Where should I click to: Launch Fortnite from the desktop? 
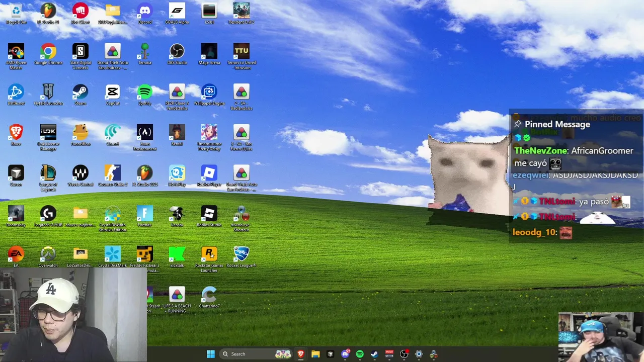(145, 217)
